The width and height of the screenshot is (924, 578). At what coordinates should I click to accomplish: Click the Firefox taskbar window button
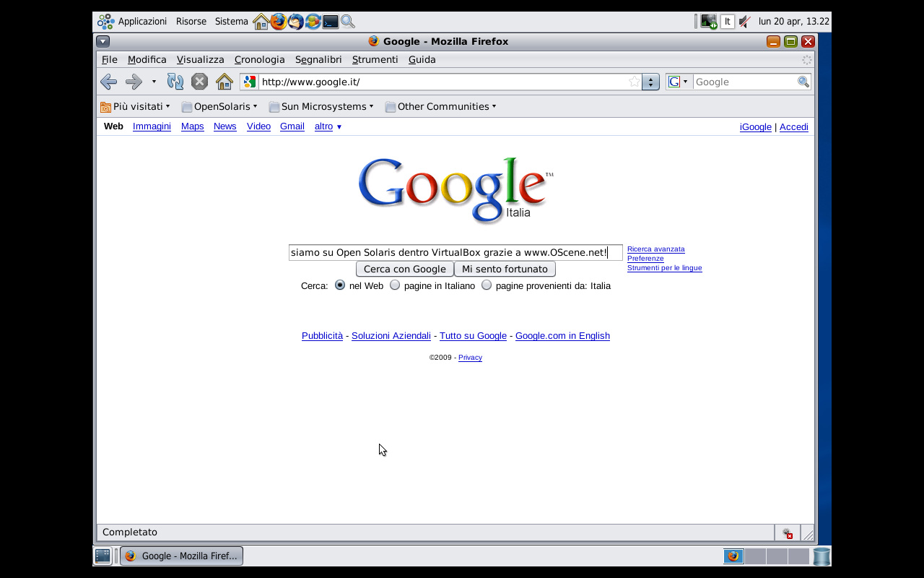pyautogui.click(x=181, y=556)
